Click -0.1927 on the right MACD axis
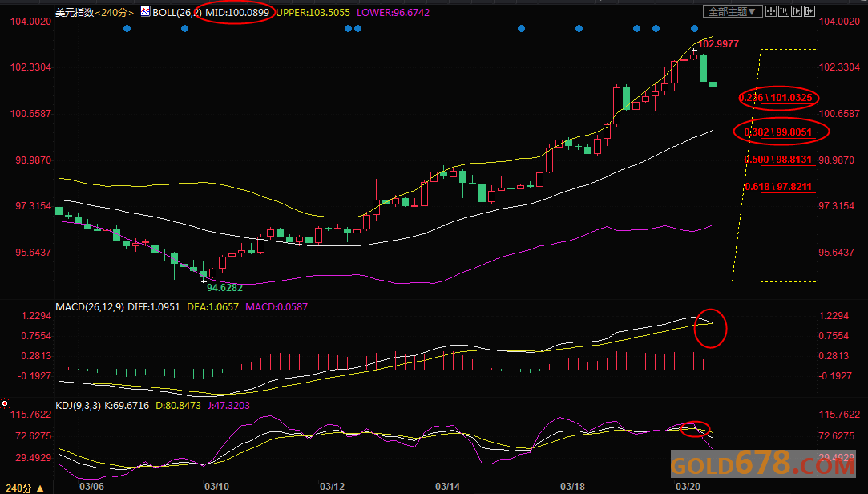 pos(835,376)
